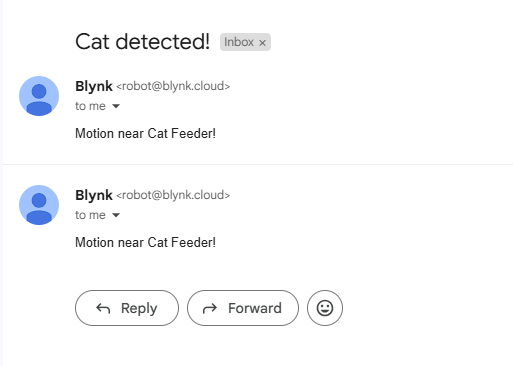Click the second message's Blynk sender name
Screen dimensions: 513x366
[x=94, y=195]
